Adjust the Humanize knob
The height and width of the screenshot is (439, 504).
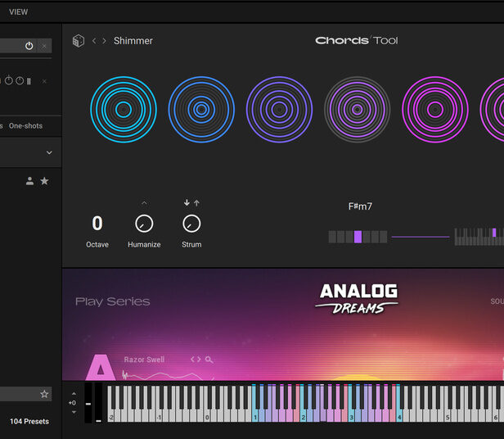click(x=144, y=224)
